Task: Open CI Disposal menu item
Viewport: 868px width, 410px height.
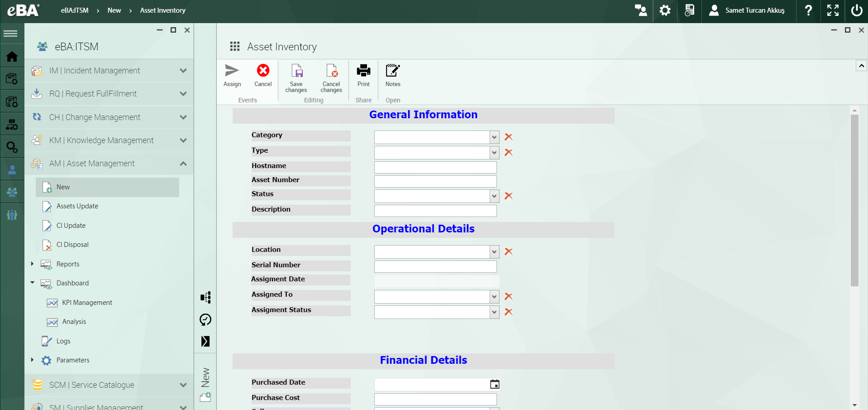Action: coord(72,245)
